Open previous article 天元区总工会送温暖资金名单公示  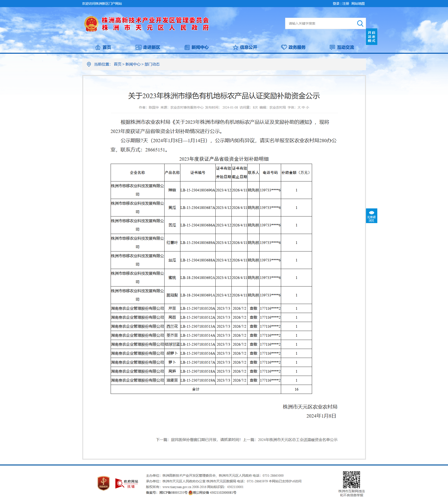tap(298, 440)
